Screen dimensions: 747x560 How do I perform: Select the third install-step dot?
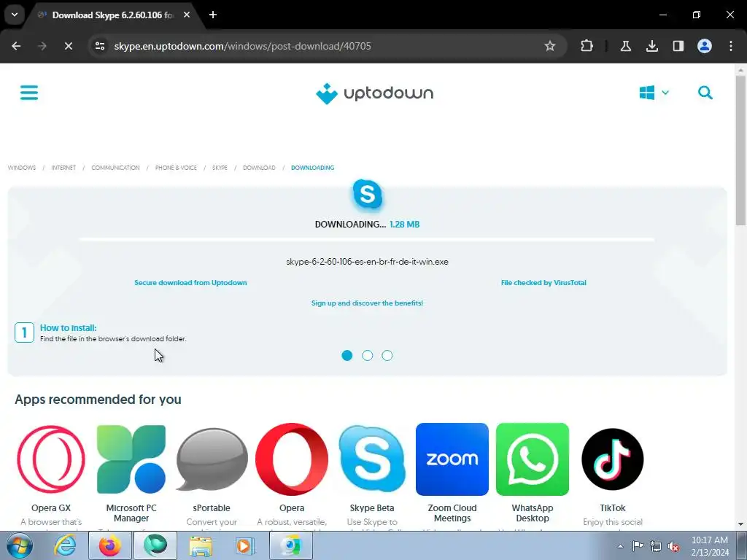click(x=387, y=355)
